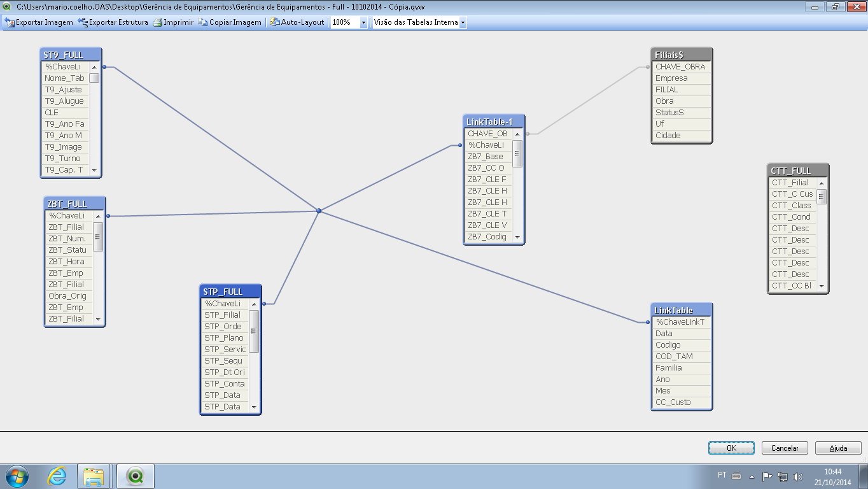The width and height of the screenshot is (868, 489).
Task: Select the LinkTable table header
Action: click(682, 310)
